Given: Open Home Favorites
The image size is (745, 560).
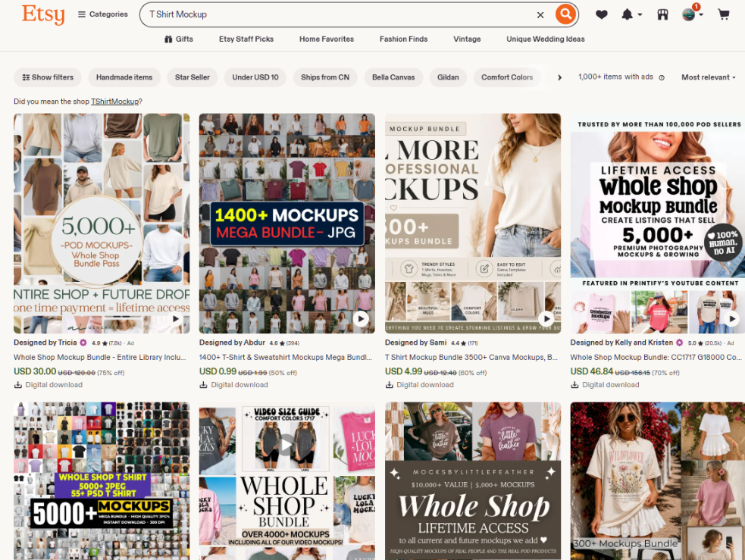Looking at the screenshot, I should pyautogui.click(x=327, y=39).
